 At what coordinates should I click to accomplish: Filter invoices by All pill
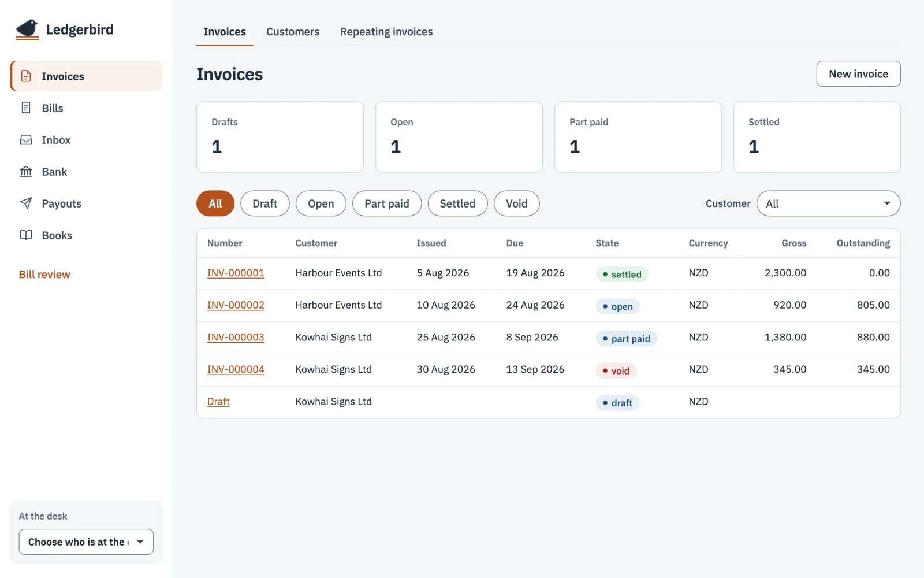tap(215, 203)
